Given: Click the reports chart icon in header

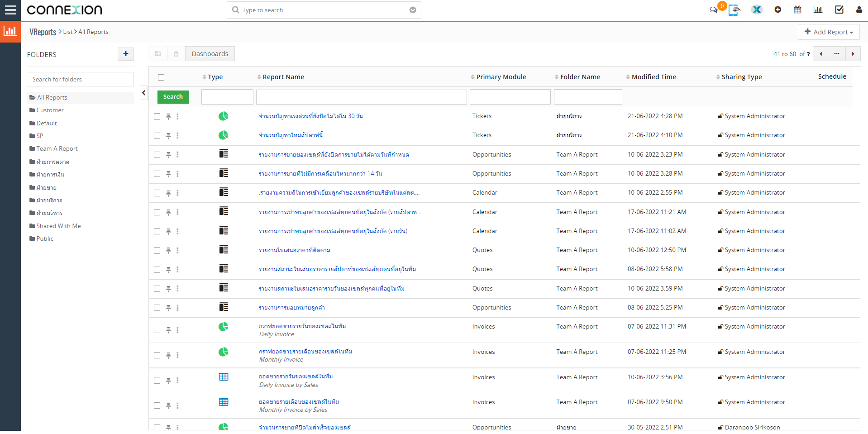Looking at the screenshot, I should 818,10.
